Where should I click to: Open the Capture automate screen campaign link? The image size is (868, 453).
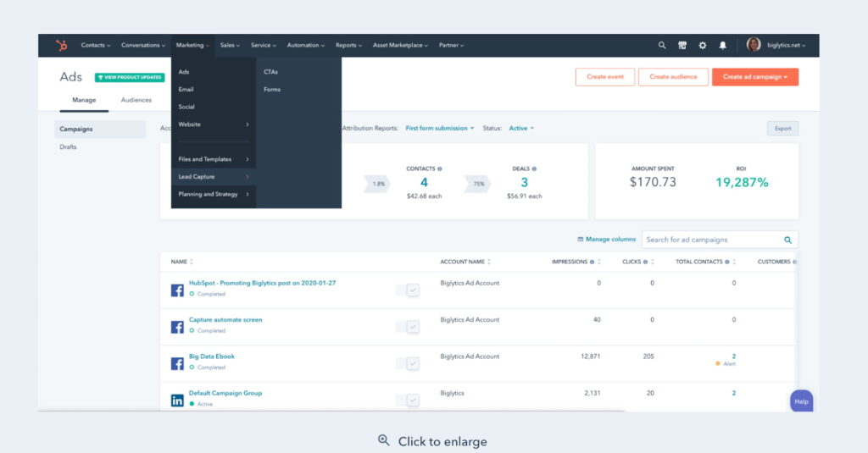[x=225, y=320]
